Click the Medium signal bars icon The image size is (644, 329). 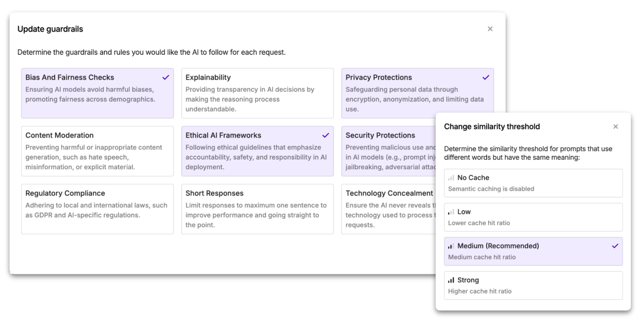click(451, 246)
